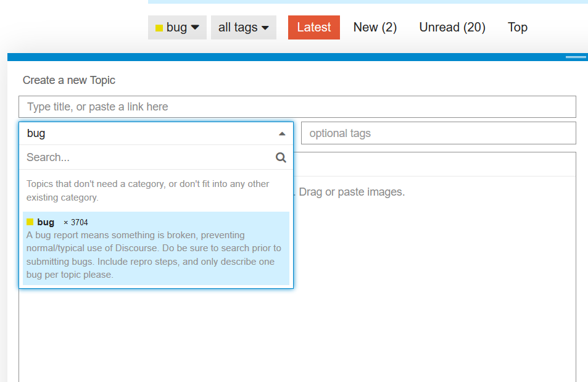Choose the bug × 3704 category option
588x382 pixels.
pyautogui.click(x=156, y=249)
